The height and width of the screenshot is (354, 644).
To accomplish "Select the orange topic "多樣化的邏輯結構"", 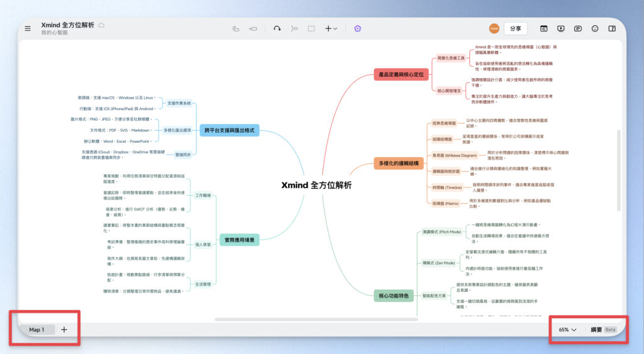I will [398, 163].
